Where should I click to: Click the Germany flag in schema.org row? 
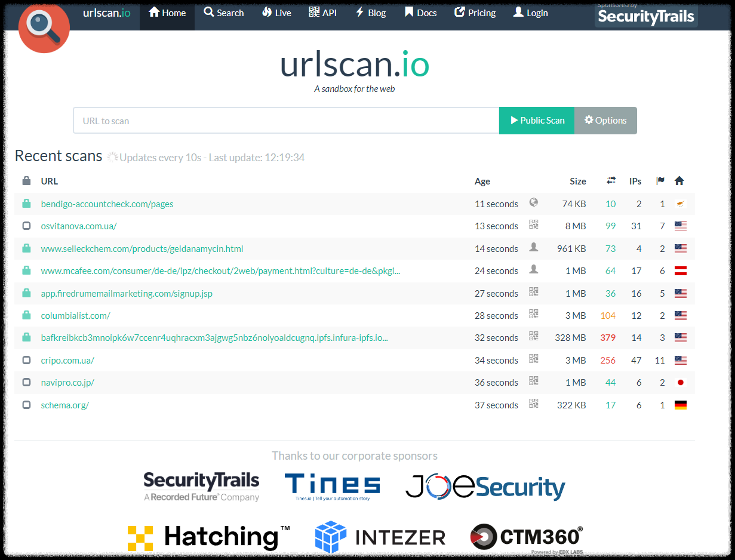[680, 405]
